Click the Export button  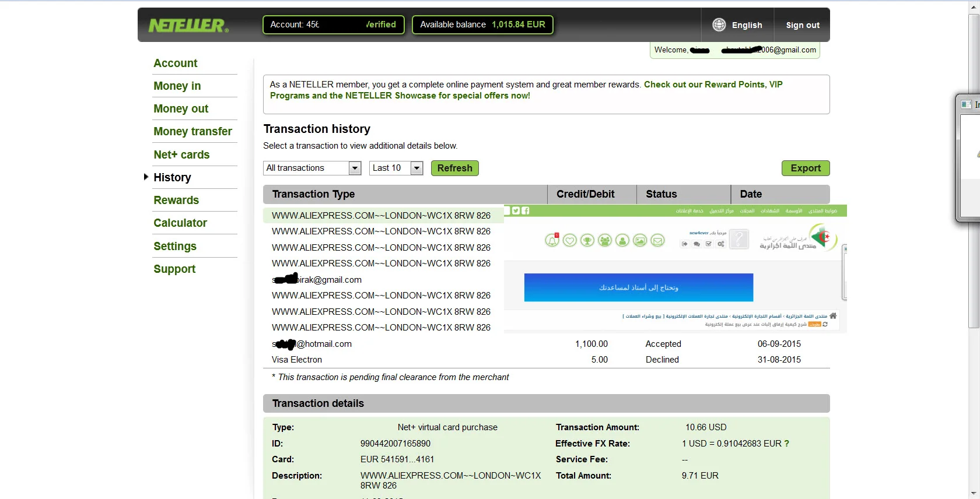(805, 168)
